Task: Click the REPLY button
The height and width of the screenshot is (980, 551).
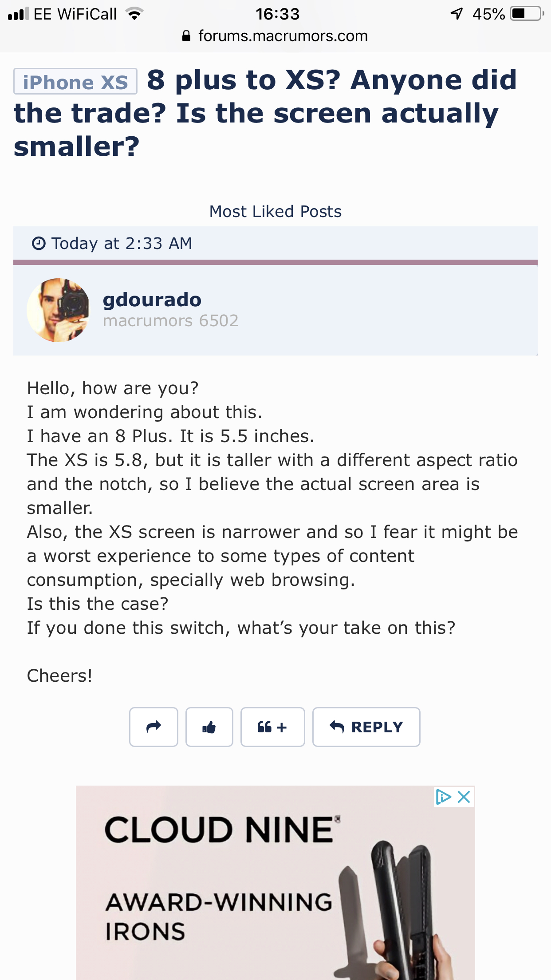Action: tap(366, 727)
